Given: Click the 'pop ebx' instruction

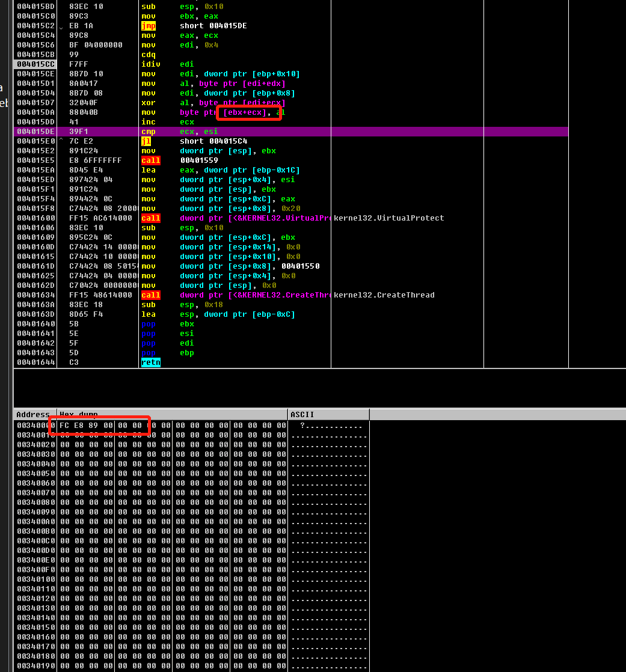Looking at the screenshot, I should click(x=167, y=324).
